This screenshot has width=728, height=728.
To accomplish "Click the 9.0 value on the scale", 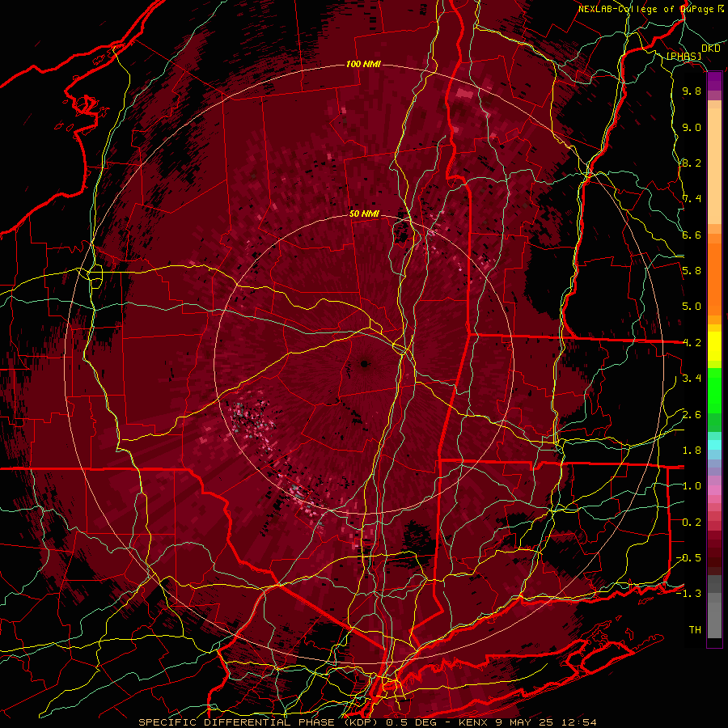I will (692, 128).
